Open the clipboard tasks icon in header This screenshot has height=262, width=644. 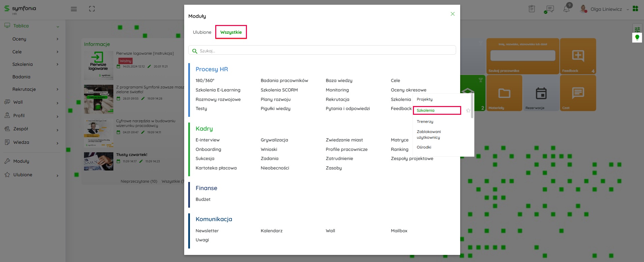[x=532, y=9]
